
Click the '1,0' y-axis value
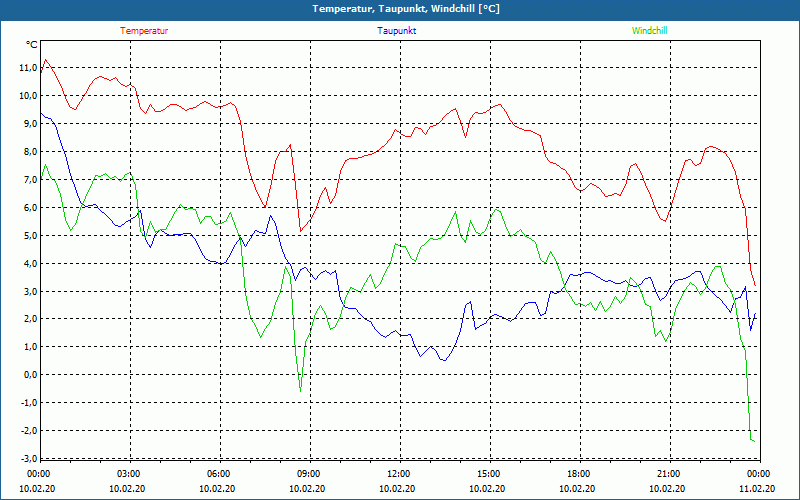point(30,347)
